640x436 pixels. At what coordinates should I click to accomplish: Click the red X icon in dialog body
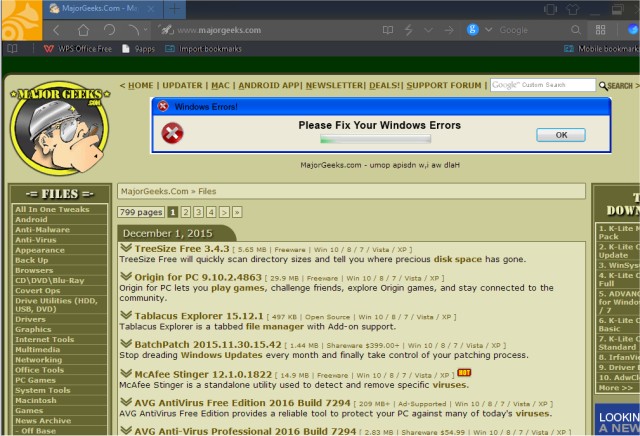point(172,133)
